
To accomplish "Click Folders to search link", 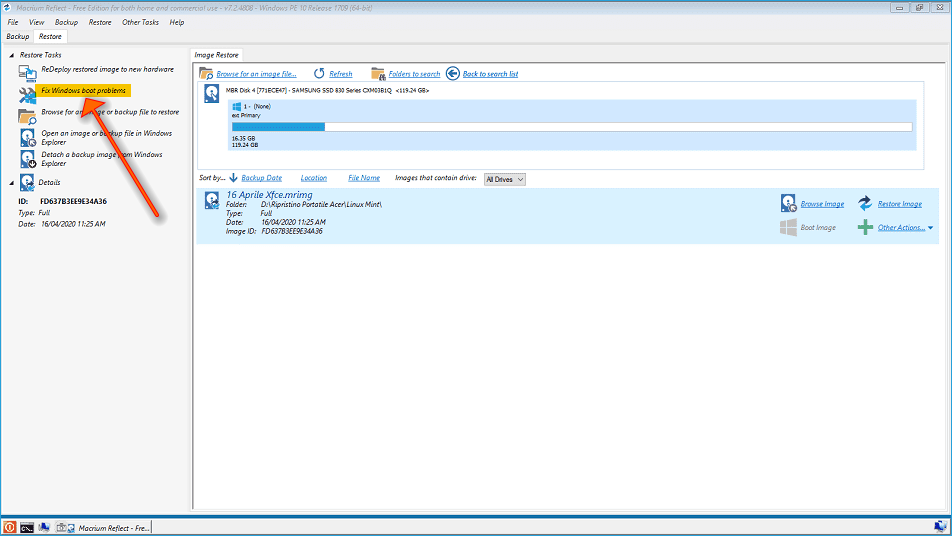I will pos(414,74).
